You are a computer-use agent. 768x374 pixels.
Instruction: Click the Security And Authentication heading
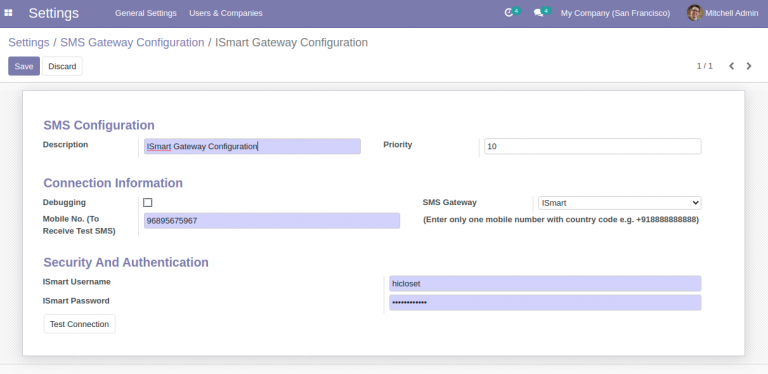pyautogui.click(x=126, y=262)
